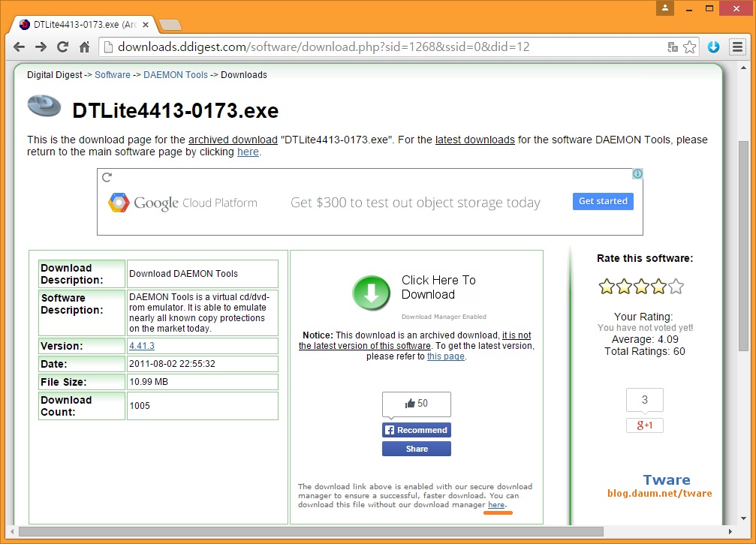
Task: Download without manager via 'here' link
Action: click(496, 505)
